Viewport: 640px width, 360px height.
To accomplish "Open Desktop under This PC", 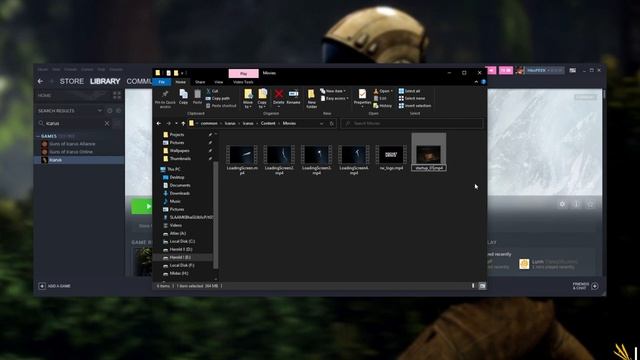I will [177, 177].
